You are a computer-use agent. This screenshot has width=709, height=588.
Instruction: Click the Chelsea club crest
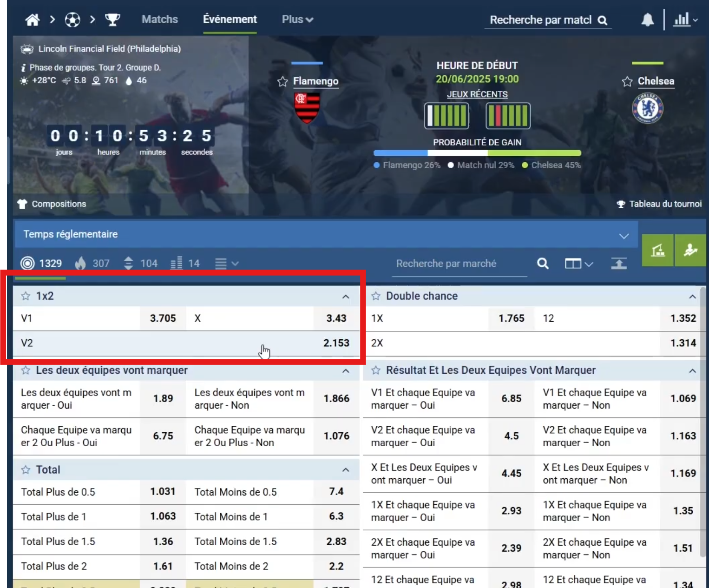click(648, 108)
